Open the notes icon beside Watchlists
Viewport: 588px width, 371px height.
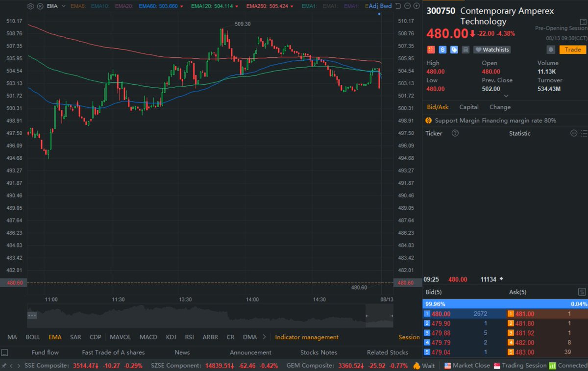(465, 49)
